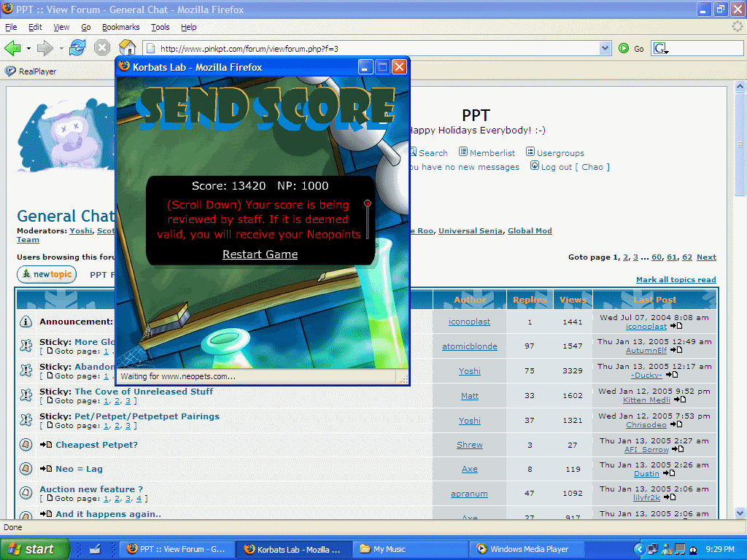
Task: Click sticky icon beside The Cove topic
Action: (x=26, y=395)
